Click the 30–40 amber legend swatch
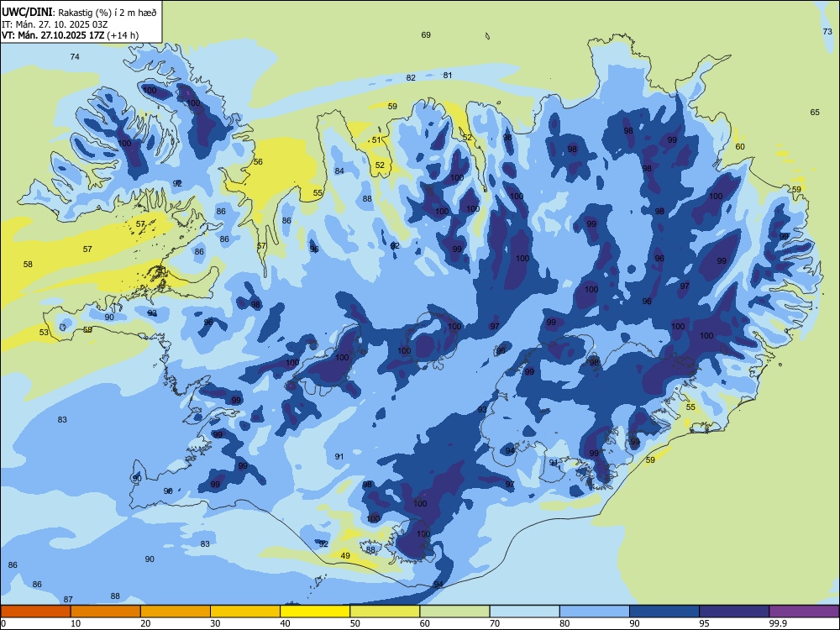Image resolution: width=840 pixels, height=630 pixels. (x=245, y=612)
